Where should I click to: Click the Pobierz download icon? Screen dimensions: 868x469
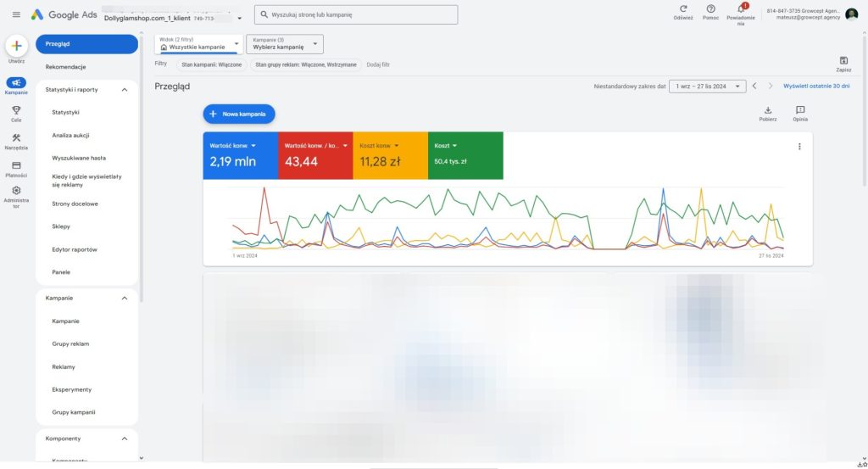pos(767,110)
